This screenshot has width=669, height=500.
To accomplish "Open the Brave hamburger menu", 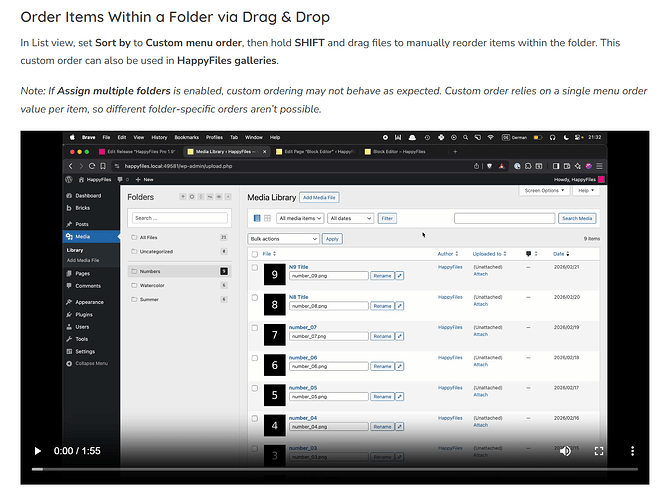I will click(599, 166).
